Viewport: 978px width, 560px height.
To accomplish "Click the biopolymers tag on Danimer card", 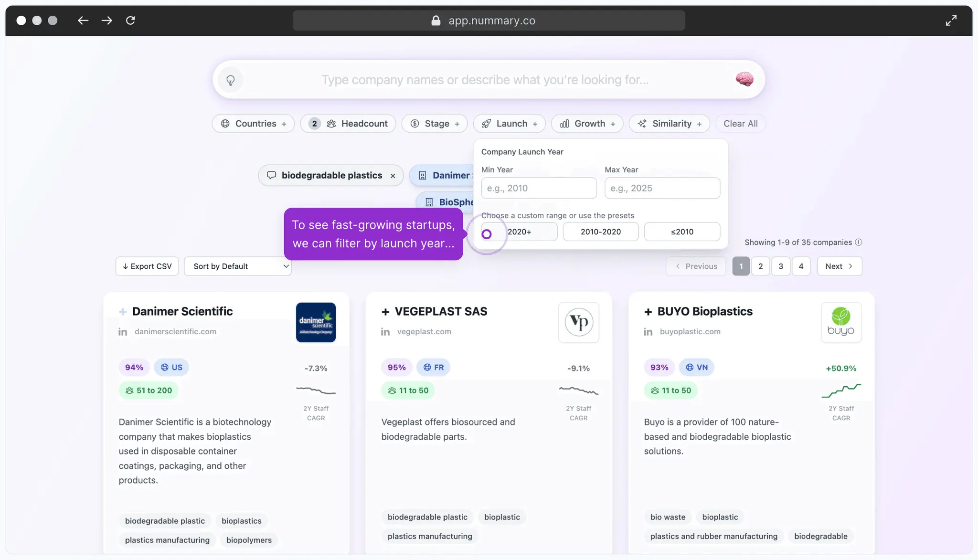I will pos(249,540).
